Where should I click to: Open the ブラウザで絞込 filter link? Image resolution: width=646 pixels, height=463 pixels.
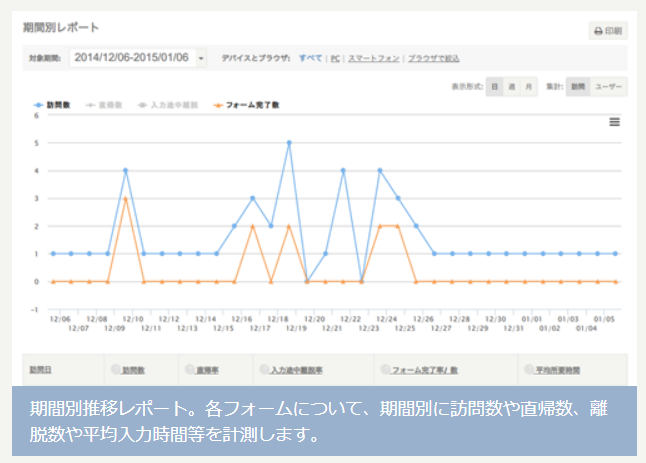click(433, 58)
